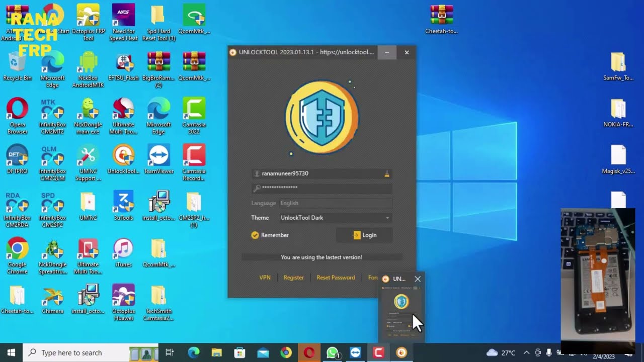
Task: Open the BigBroRam archive icon
Action: point(158,69)
